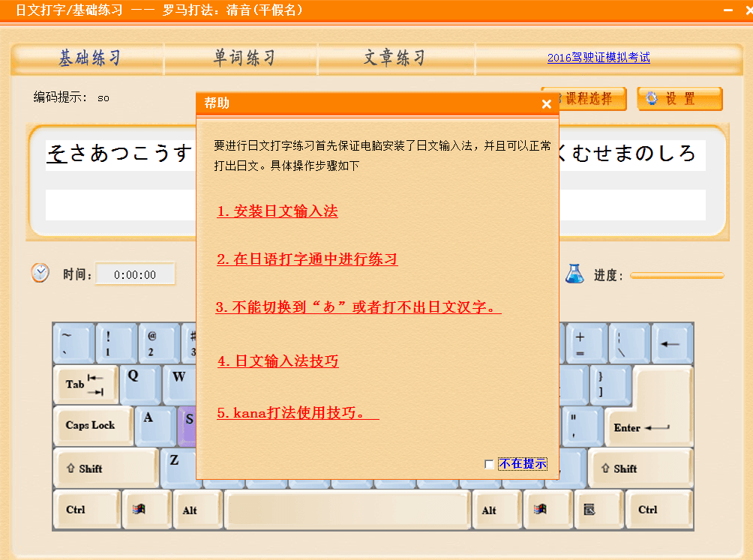The width and height of the screenshot is (753, 560).
Task: Open link 2. 在日语打字通中进行练习
Action: click(x=307, y=259)
